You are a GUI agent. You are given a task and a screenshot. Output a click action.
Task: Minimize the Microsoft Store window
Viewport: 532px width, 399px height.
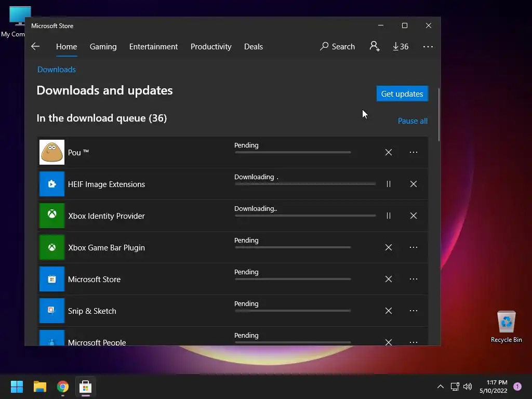381,25
